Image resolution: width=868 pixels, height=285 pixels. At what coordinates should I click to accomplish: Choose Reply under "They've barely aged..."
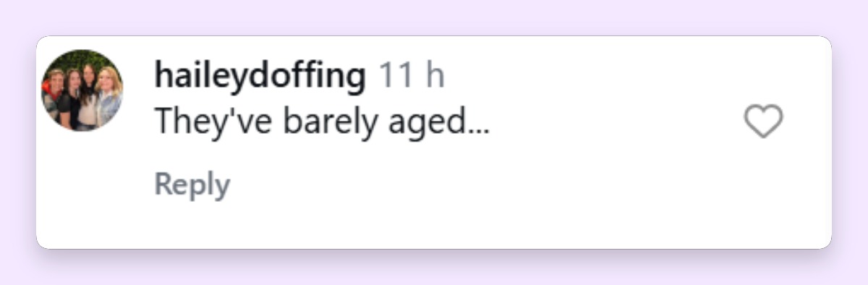[192, 184]
